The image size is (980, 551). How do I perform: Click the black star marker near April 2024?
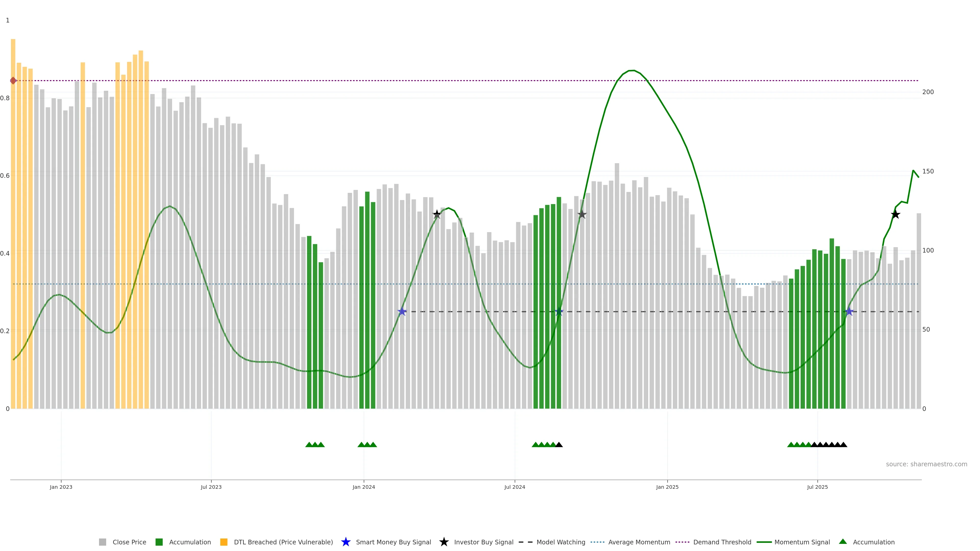tap(437, 215)
